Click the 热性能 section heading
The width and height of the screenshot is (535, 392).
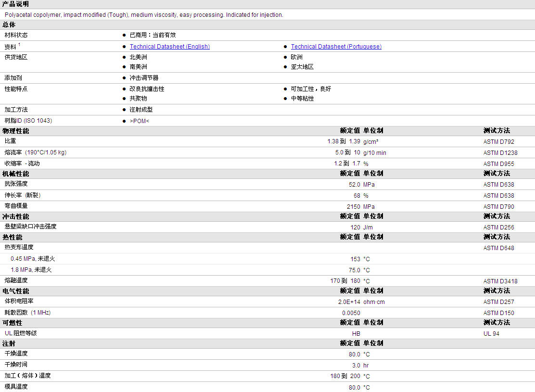click(13, 237)
